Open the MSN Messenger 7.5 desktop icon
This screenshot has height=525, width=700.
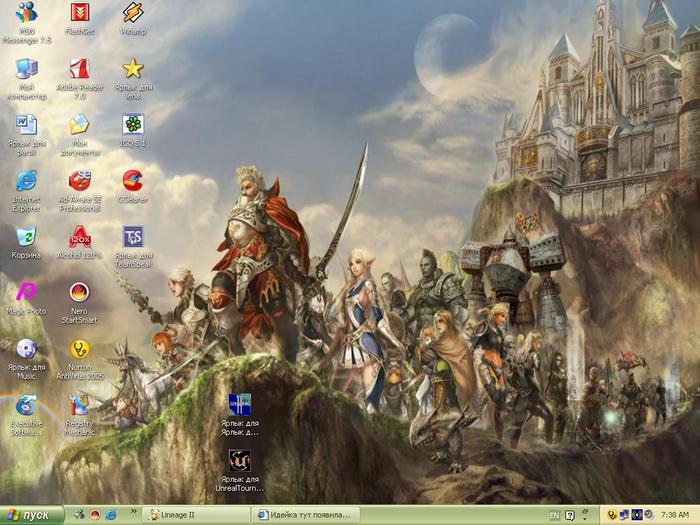point(26,12)
